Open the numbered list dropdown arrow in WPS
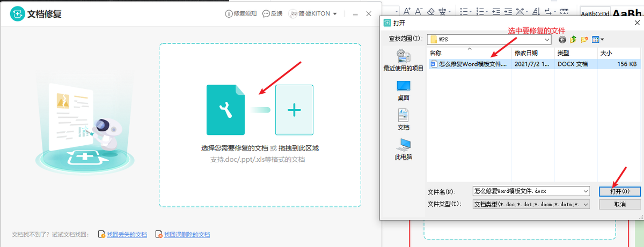 [x=487, y=11]
